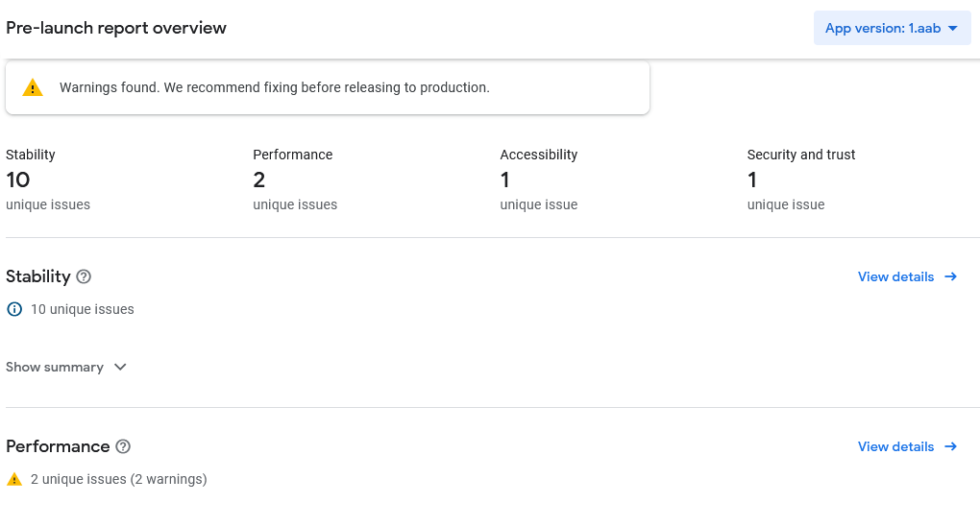Select the Security and trust summary stat

(800, 180)
